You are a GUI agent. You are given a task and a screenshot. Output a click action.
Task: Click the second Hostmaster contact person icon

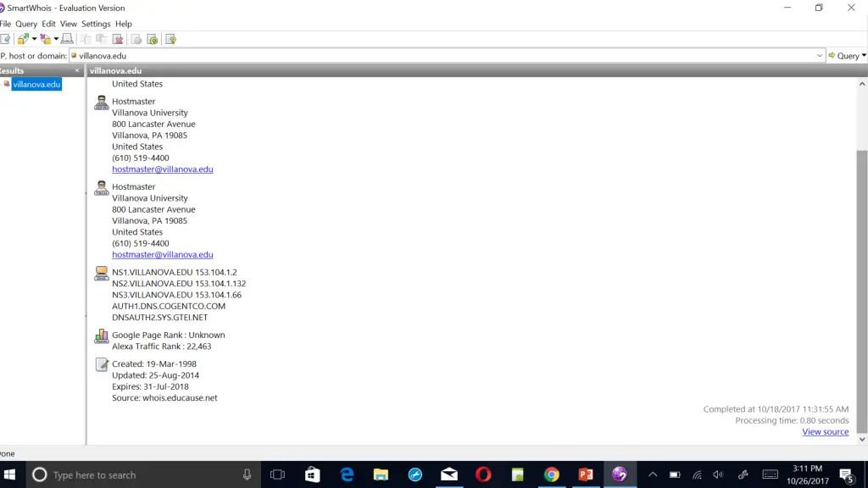[102, 187]
